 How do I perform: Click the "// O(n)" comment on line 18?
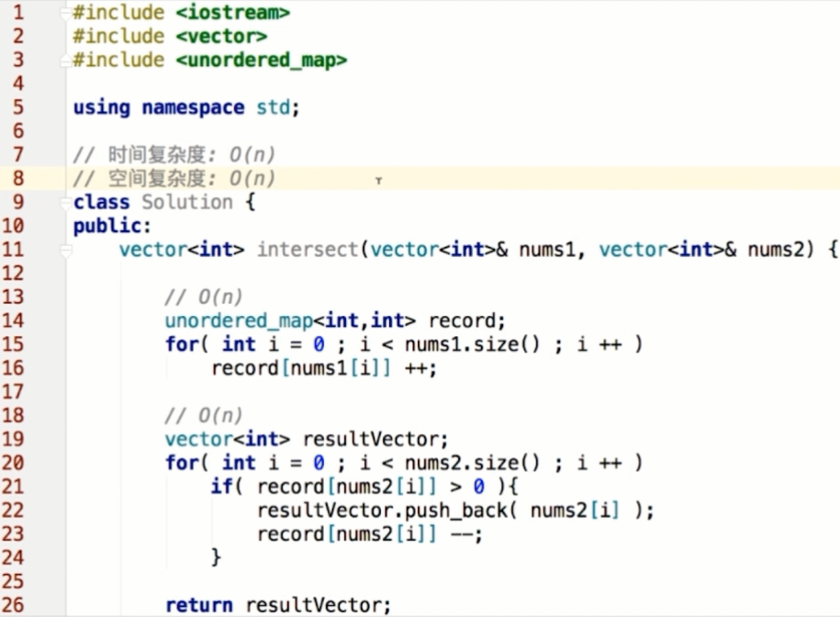click(204, 416)
